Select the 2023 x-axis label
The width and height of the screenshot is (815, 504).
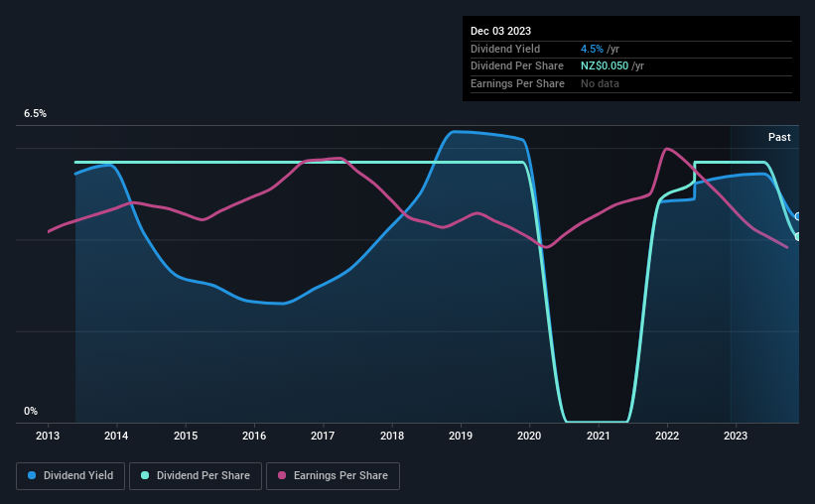click(x=736, y=436)
